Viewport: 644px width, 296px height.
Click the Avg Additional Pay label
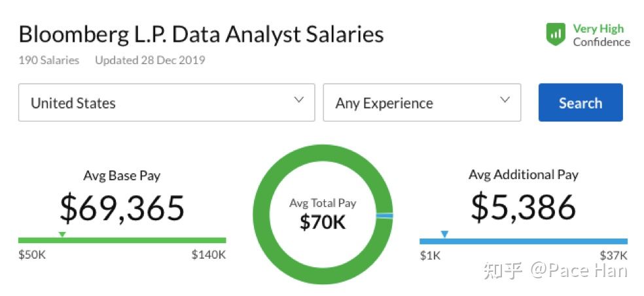(x=524, y=174)
